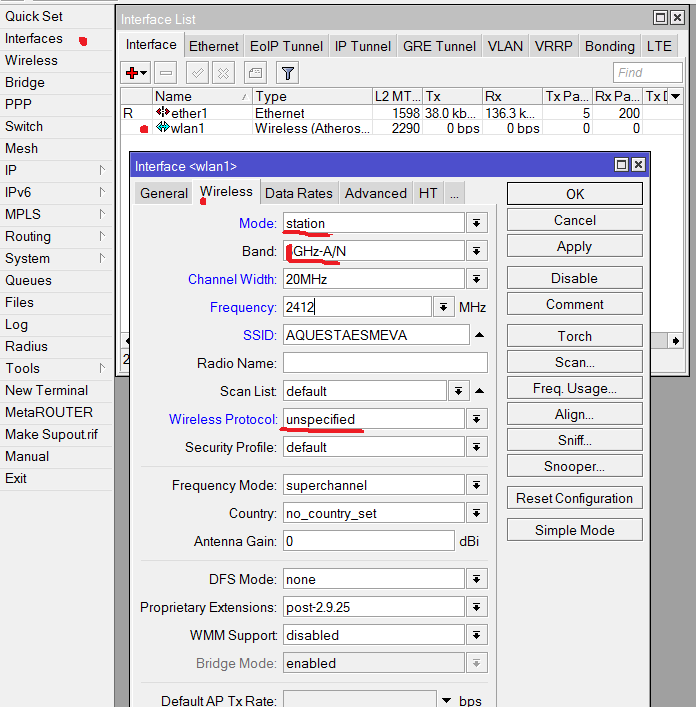Open the Bonding tab
Viewport: 696px width, 707px height.
click(609, 46)
